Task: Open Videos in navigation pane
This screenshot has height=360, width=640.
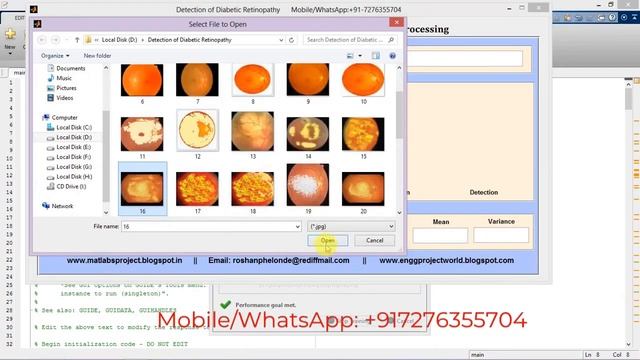Action: point(60,98)
